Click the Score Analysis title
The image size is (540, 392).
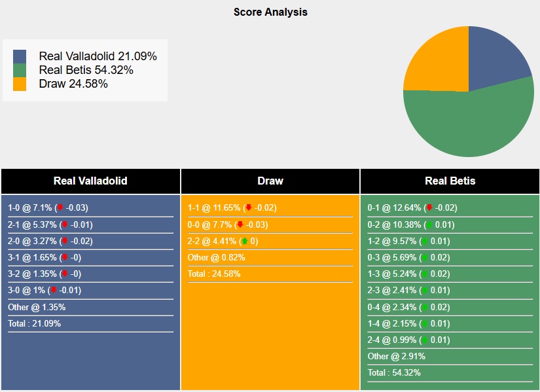click(x=270, y=12)
